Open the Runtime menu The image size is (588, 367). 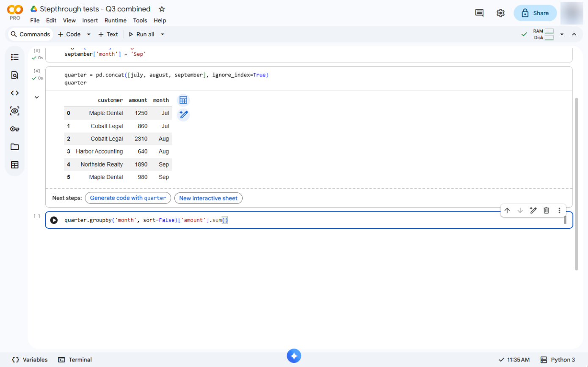116,20
